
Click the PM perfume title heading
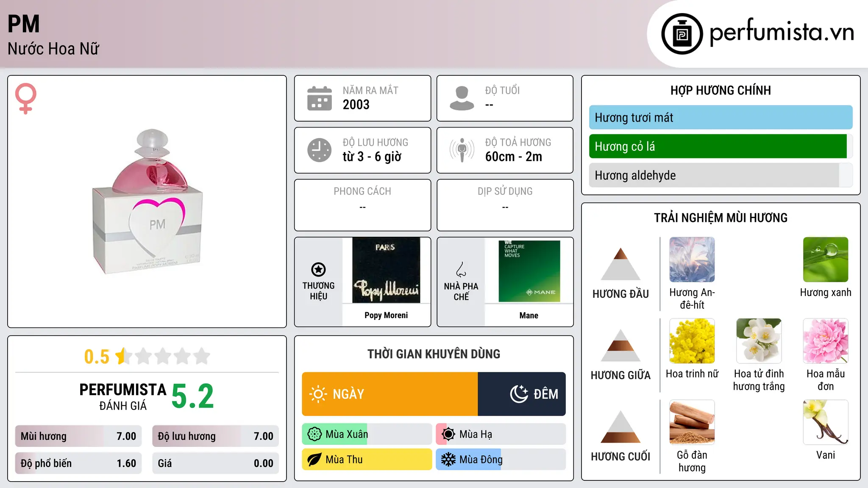pyautogui.click(x=24, y=24)
